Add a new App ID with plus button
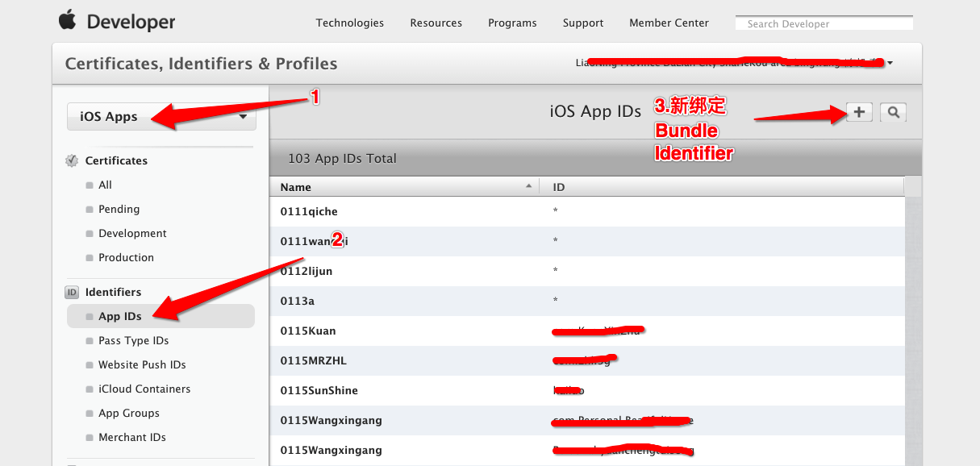This screenshot has height=466, width=980. pos(859,113)
